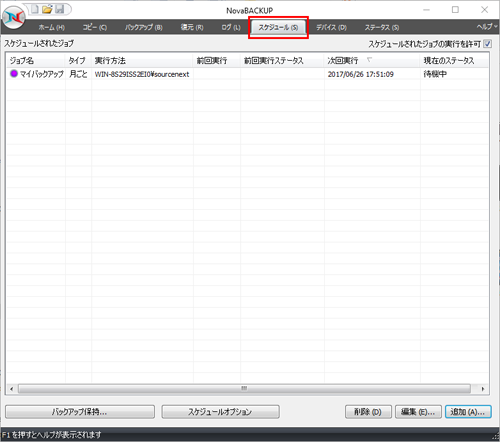
Task: Click the 削除 (D) button
Action: pyautogui.click(x=368, y=412)
